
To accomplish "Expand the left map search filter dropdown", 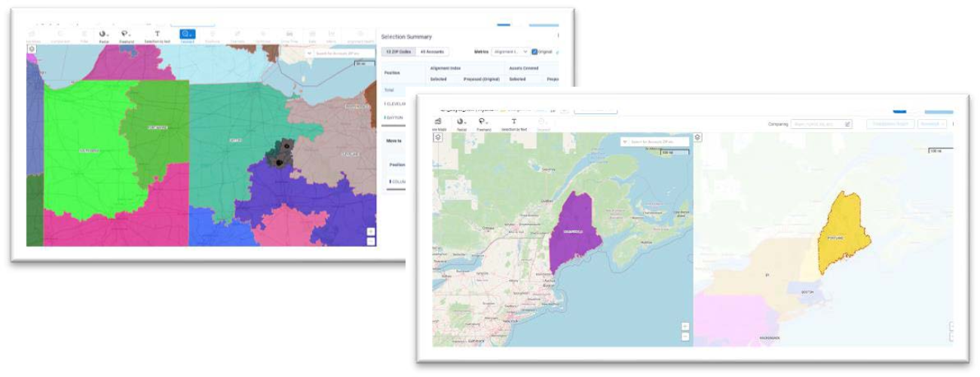I will point(310,54).
